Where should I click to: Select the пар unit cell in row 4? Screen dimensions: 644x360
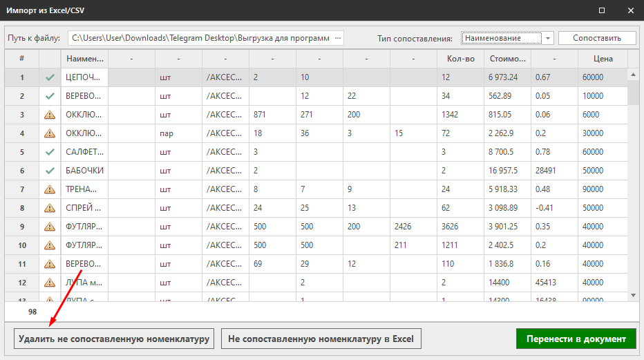pyautogui.click(x=178, y=133)
